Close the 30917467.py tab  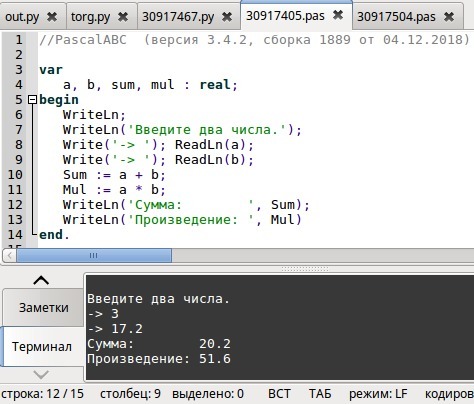pyautogui.click(x=227, y=17)
